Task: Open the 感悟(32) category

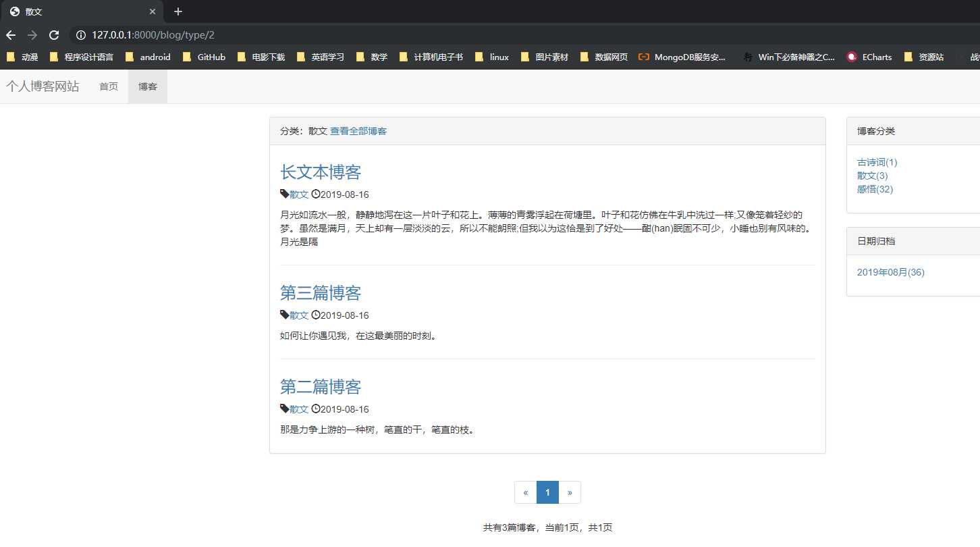Action: pyautogui.click(x=875, y=189)
